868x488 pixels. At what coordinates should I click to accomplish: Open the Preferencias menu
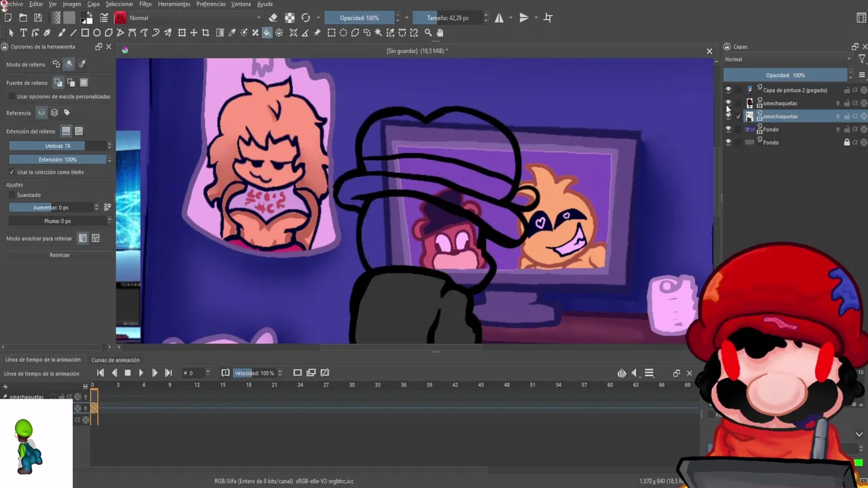point(211,4)
